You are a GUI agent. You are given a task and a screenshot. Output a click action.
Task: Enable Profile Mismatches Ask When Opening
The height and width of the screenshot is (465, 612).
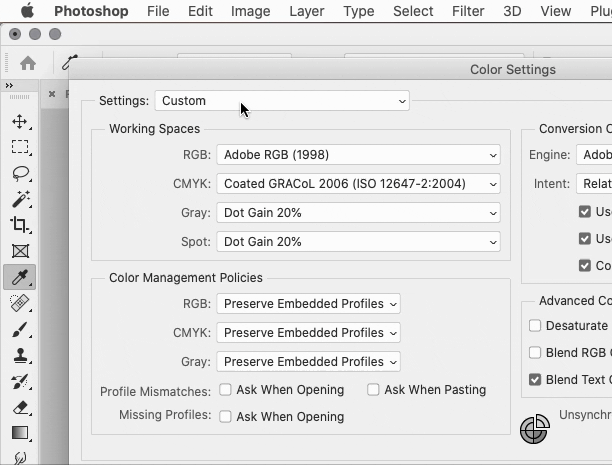click(x=226, y=390)
